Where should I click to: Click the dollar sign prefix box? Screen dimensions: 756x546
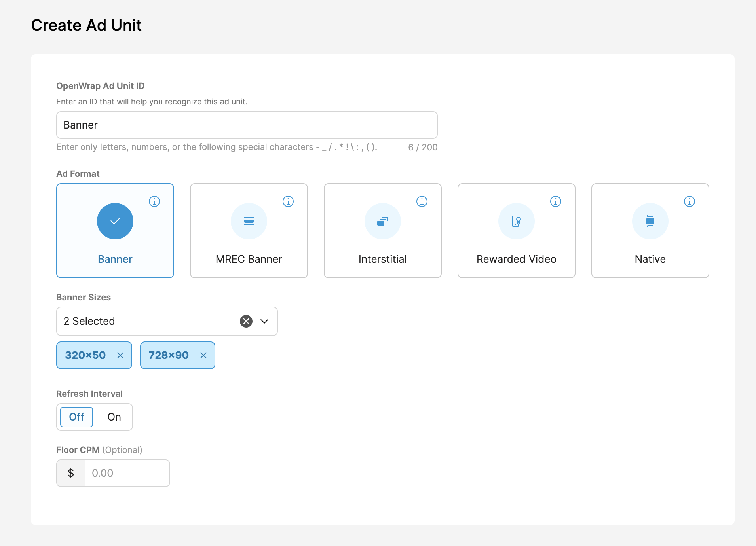pos(71,473)
